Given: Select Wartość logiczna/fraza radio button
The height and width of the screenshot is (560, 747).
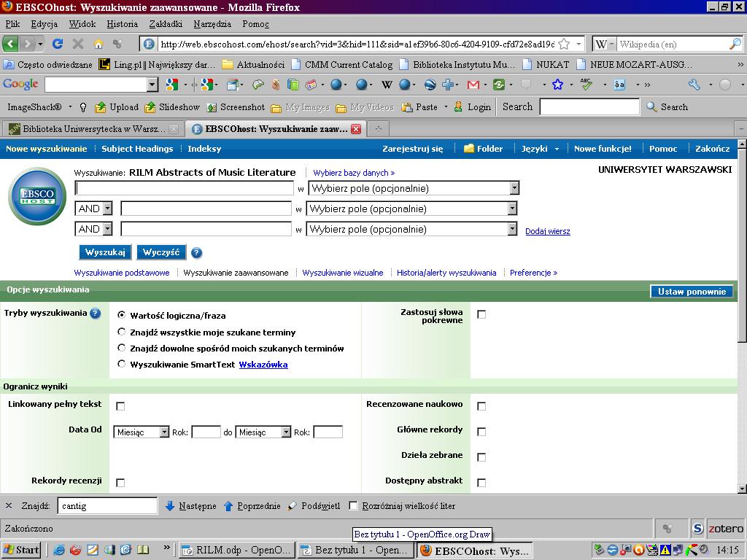Looking at the screenshot, I should click(122, 315).
